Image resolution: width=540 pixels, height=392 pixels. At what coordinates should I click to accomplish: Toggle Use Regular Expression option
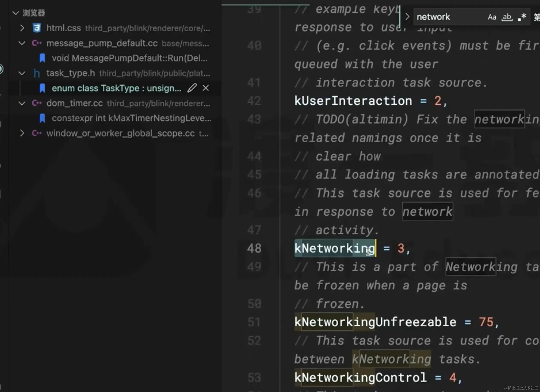(522, 17)
